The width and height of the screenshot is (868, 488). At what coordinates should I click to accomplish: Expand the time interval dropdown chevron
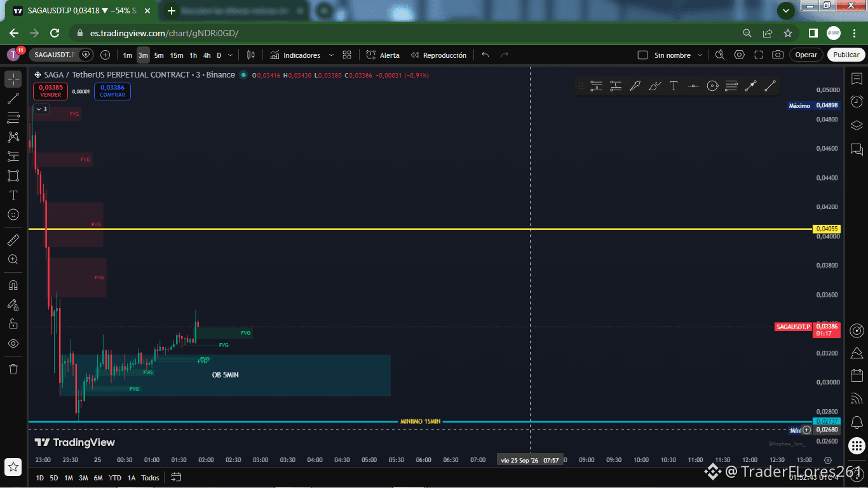[231, 55]
